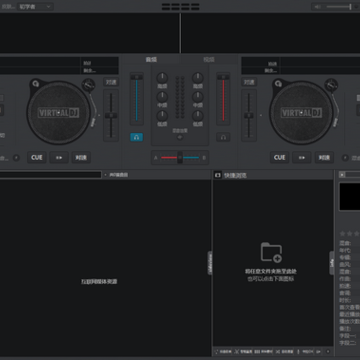Click the left deck track title display
This screenshot has width=360, height=360.
tap(40, 62)
